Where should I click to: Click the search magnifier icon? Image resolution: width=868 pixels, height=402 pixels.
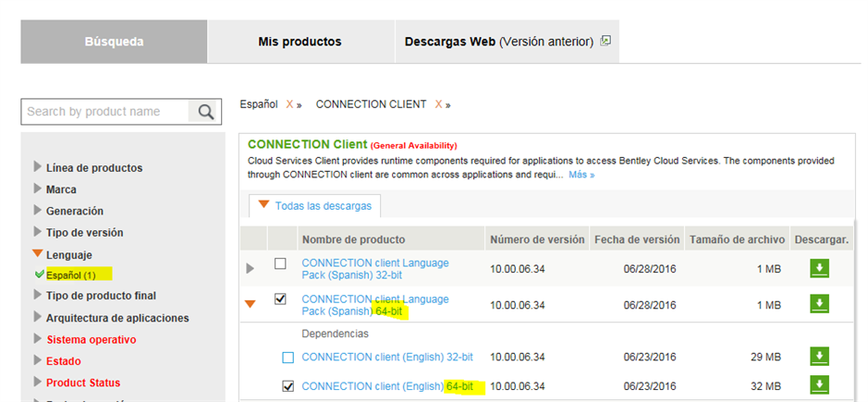[x=205, y=112]
